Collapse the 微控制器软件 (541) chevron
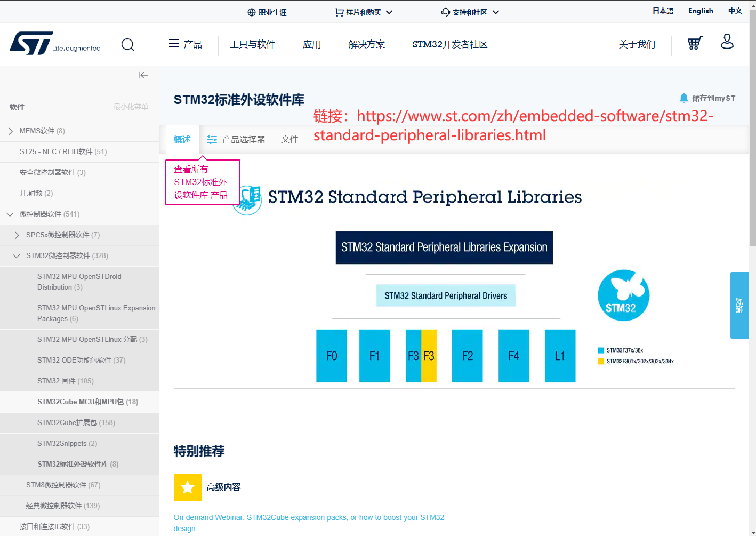Image resolution: width=756 pixels, height=536 pixels. (x=10, y=214)
